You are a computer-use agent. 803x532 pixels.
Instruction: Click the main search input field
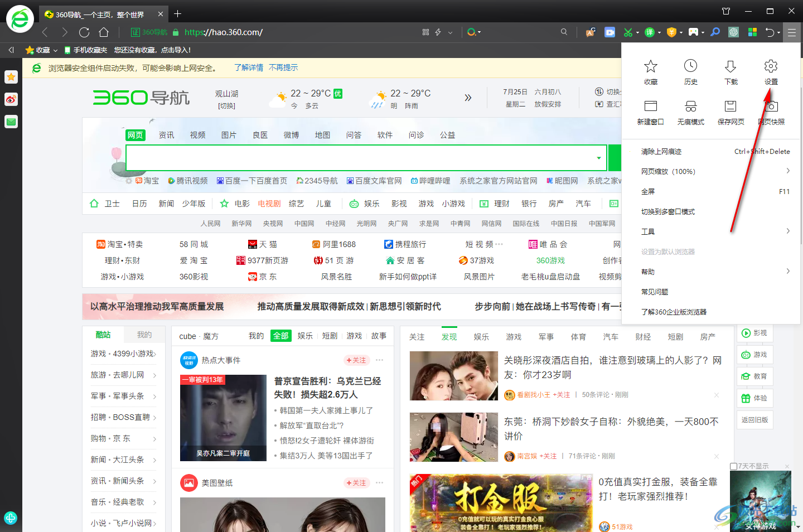[x=366, y=158]
